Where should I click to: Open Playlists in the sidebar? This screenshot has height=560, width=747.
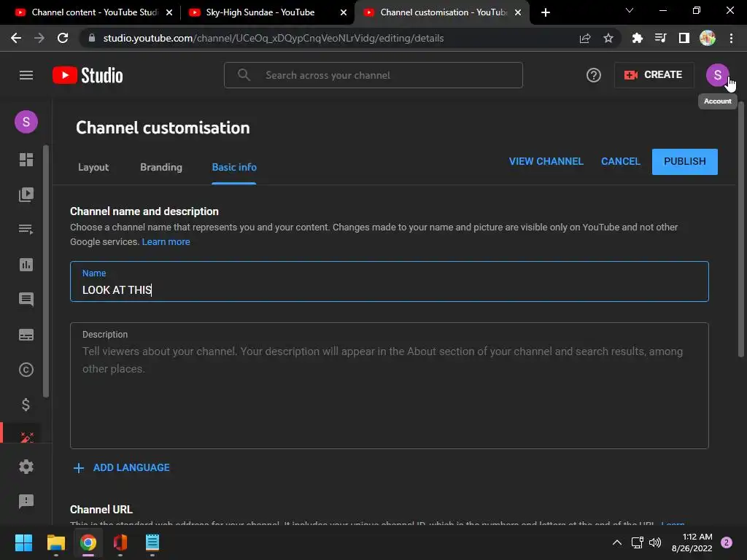coord(26,229)
